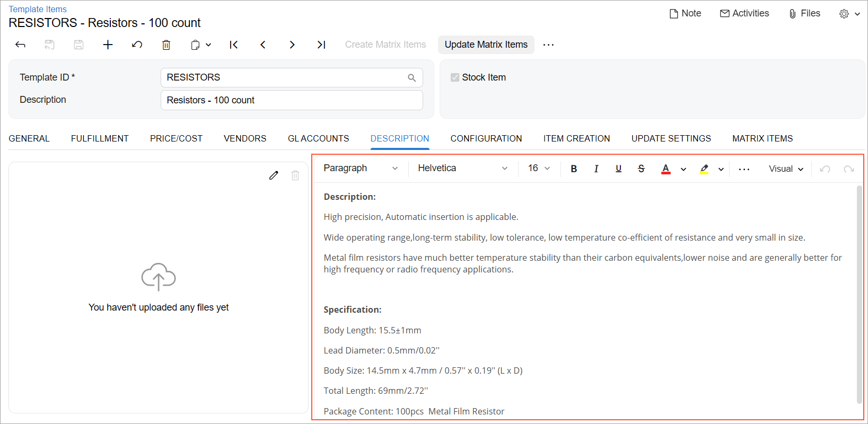Open the Visual editor mode dropdown
This screenshot has width=868, height=424.
coord(786,169)
